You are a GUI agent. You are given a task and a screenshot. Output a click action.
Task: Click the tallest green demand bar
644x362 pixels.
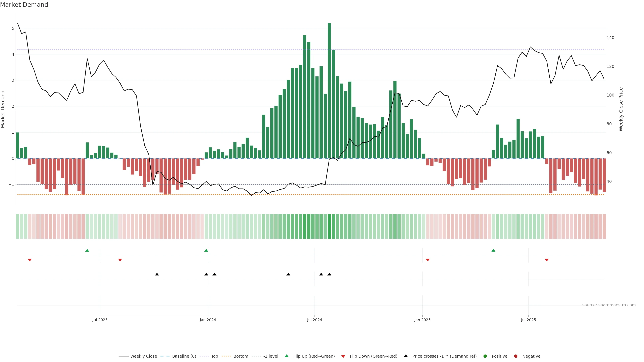click(x=329, y=90)
